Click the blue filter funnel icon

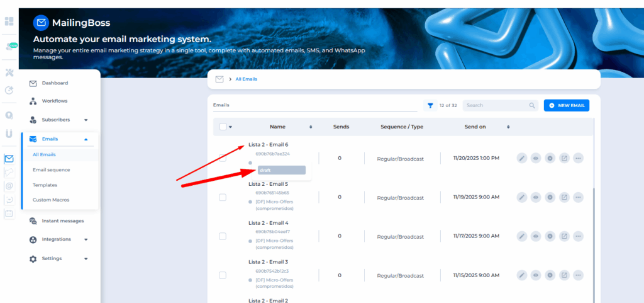(x=431, y=106)
